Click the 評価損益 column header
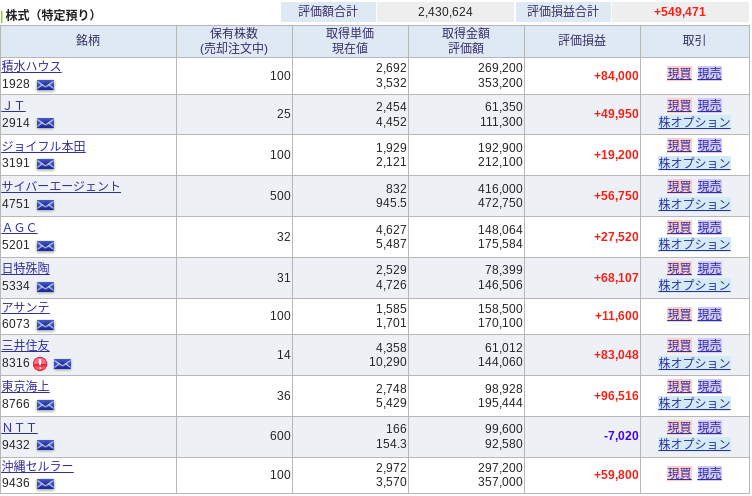752x496 pixels. [x=582, y=41]
